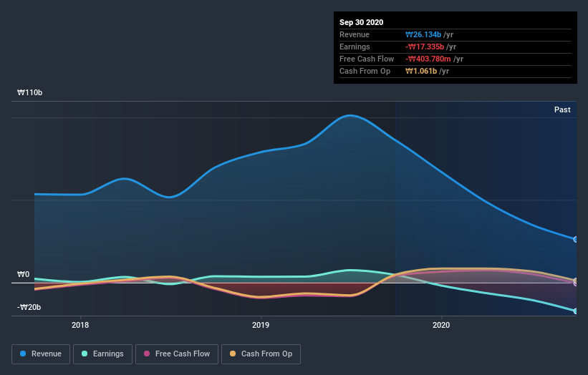Click the ₩1.061b cash from op value

(x=421, y=71)
